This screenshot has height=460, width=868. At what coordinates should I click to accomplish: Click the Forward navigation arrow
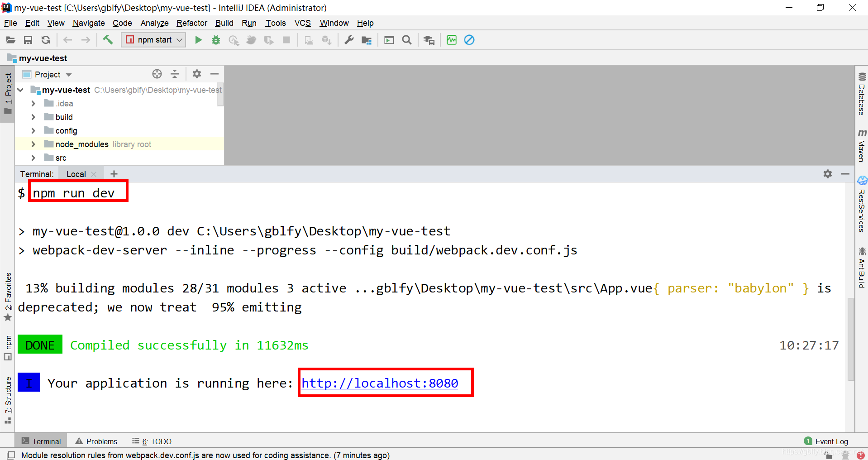pos(86,40)
